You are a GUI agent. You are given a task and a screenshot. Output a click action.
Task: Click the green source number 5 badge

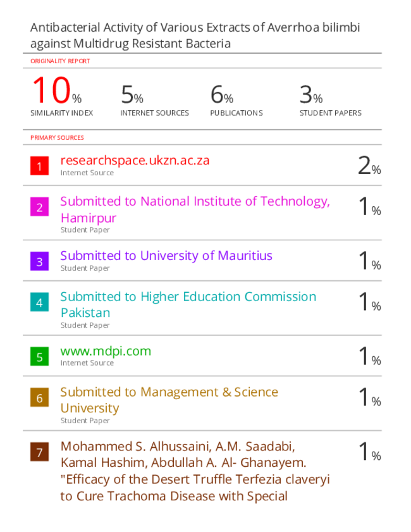click(39, 356)
